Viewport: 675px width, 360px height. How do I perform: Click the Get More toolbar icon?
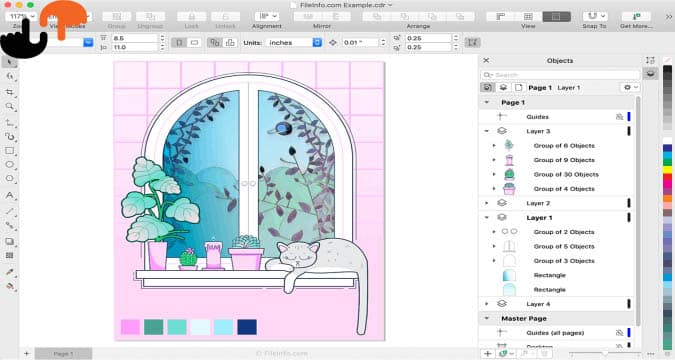click(x=636, y=17)
